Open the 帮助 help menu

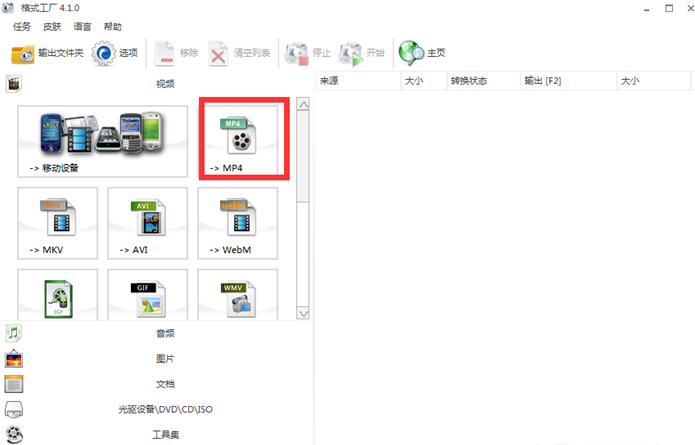(x=113, y=27)
